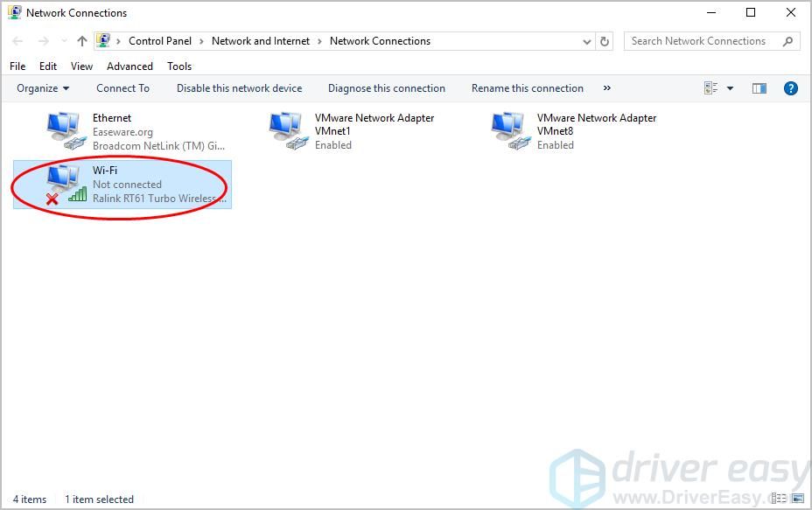
Task: Switch to large icons view in status bar
Action: (x=799, y=500)
